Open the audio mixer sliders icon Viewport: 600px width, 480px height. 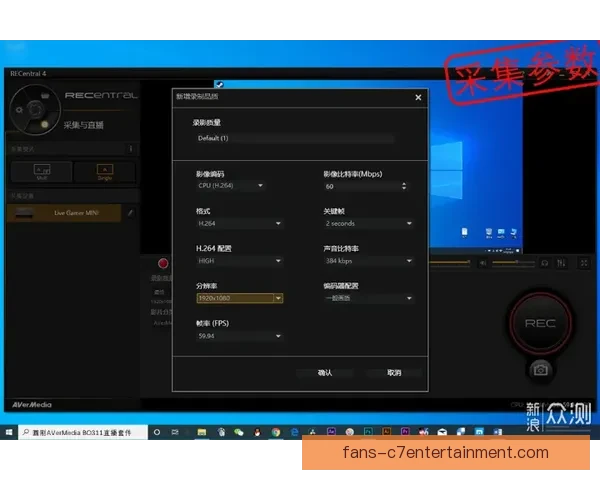click(x=561, y=263)
